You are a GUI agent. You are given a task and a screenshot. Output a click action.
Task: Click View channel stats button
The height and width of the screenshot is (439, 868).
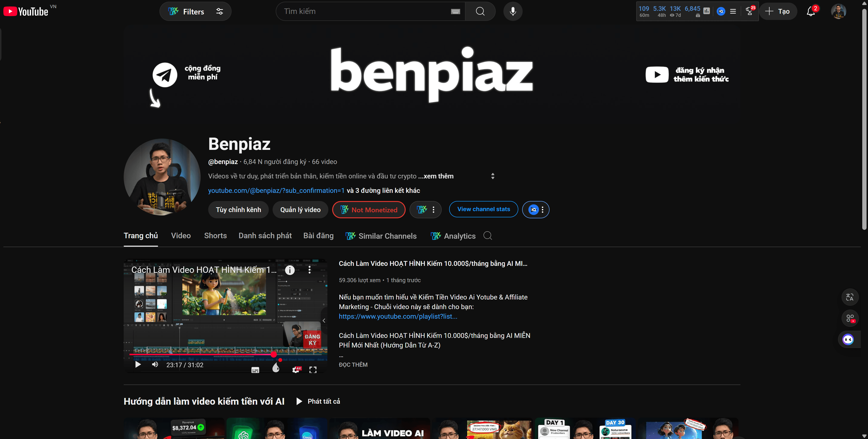click(x=483, y=209)
